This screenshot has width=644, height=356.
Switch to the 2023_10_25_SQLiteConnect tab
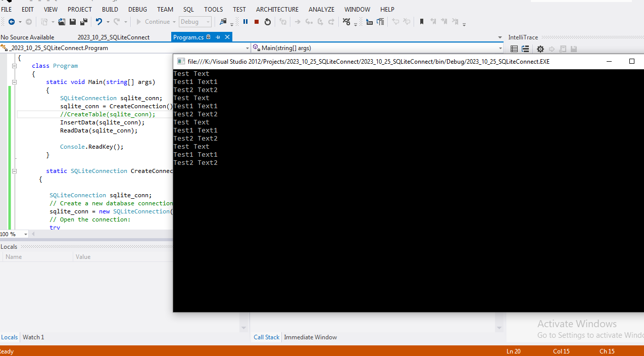pyautogui.click(x=114, y=37)
